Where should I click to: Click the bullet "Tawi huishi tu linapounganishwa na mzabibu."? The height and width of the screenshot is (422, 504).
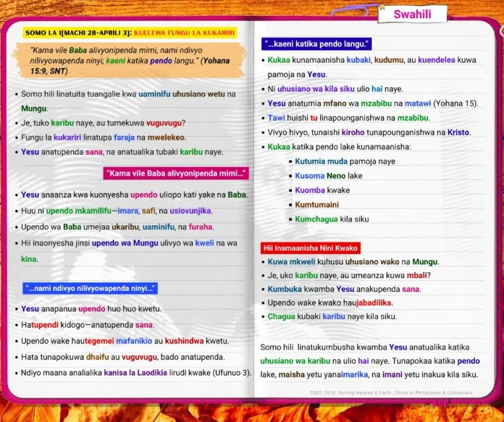349,118
